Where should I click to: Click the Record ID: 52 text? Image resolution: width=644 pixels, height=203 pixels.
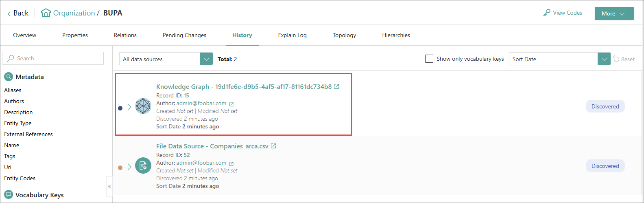[x=173, y=155]
